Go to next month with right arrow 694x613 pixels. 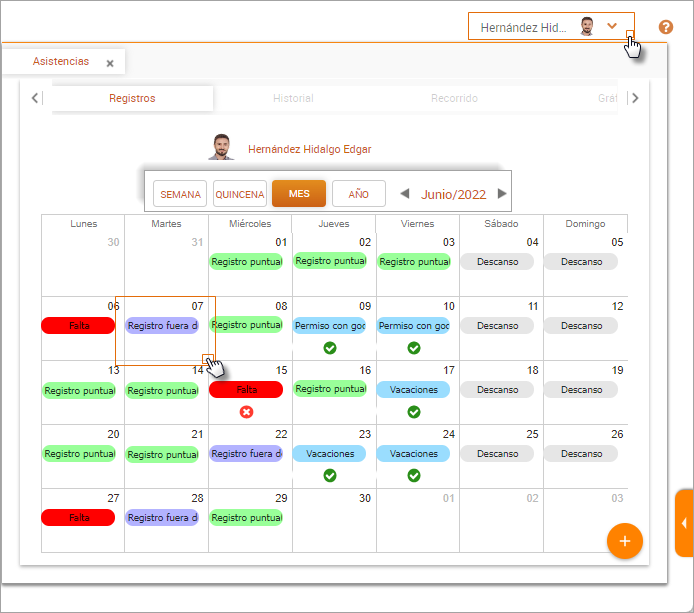(x=502, y=194)
